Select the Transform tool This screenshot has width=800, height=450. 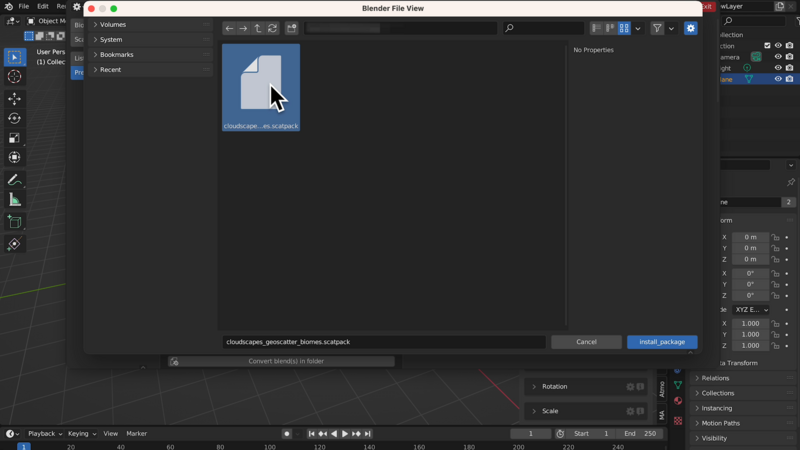point(14,157)
